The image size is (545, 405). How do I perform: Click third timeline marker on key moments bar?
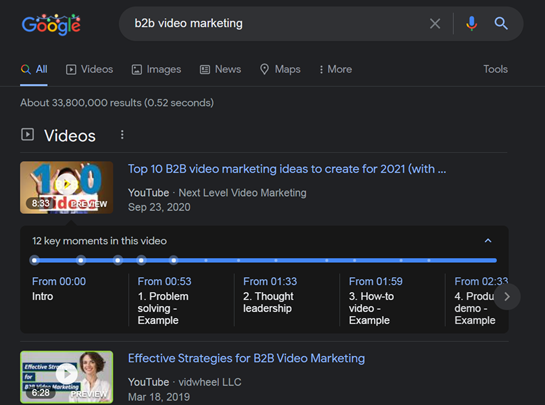click(118, 260)
